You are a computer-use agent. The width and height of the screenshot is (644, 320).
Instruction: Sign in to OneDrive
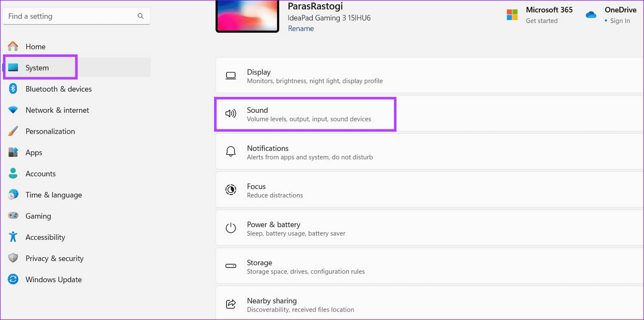[620, 21]
